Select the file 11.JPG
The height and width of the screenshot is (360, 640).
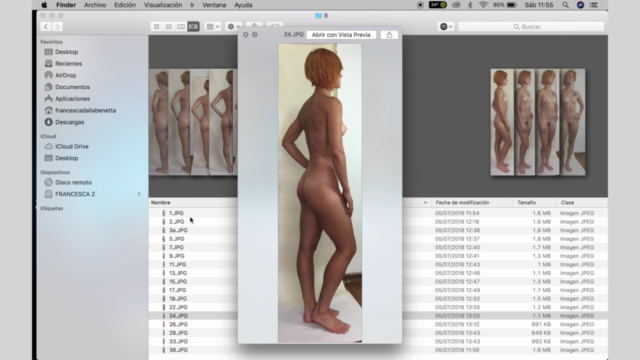pyautogui.click(x=178, y=264)
